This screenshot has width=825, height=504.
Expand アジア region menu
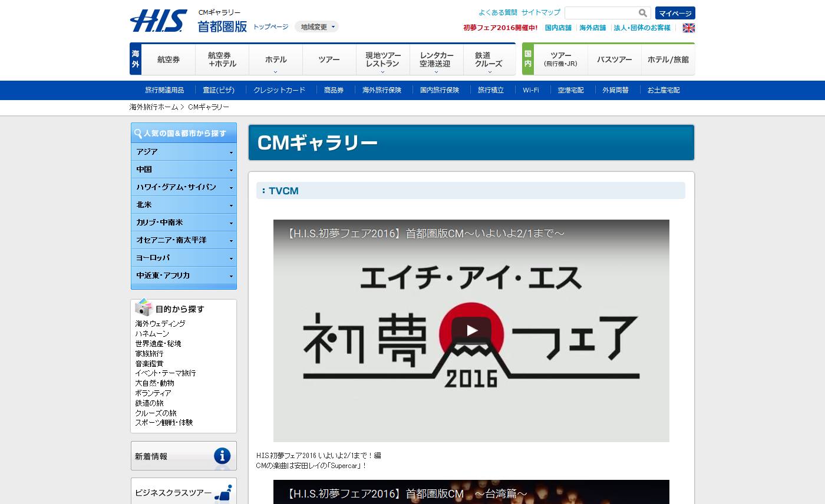[x=184, y=152]
